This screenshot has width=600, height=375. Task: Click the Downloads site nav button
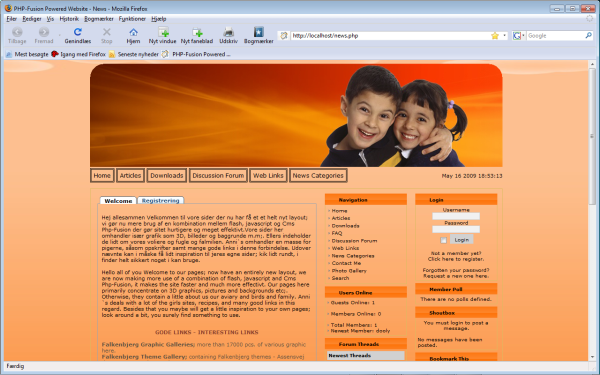(x=167, y=175)
